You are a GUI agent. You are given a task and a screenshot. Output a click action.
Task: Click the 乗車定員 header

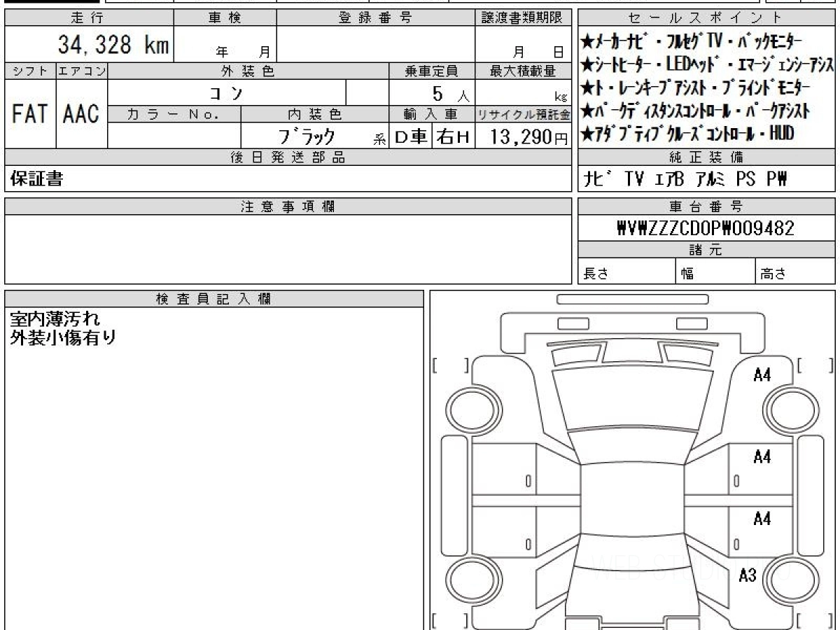432,71
